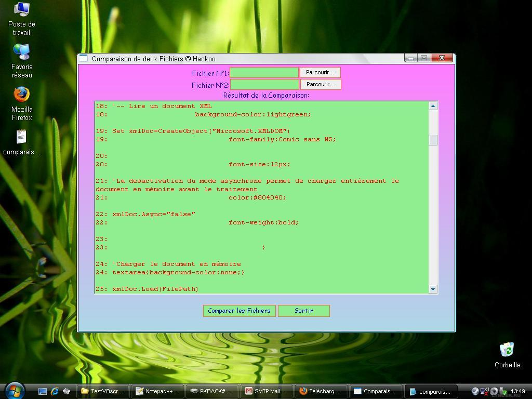Switch to Notepad++ in the taskbar
The width and height of the screenshot is (532, 399).
point(157,391)
